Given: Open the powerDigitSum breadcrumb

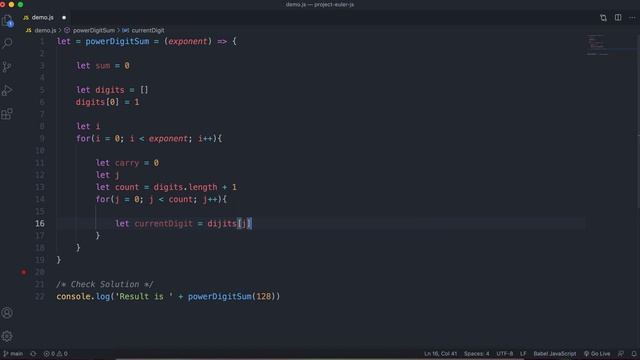Looking at the screenshot, I should [x=90, y=30].
